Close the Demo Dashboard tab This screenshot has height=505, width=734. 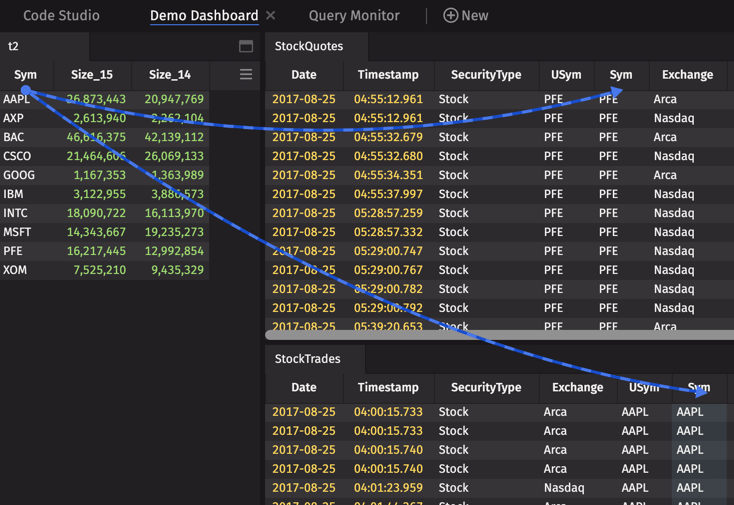[x=271, y=16]
